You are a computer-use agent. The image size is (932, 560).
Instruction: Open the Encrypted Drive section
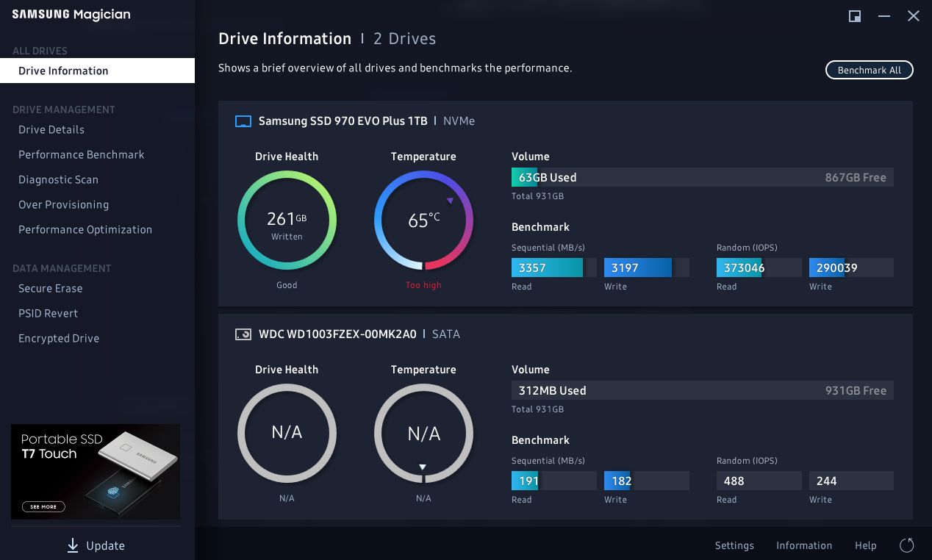coord(59,338)
